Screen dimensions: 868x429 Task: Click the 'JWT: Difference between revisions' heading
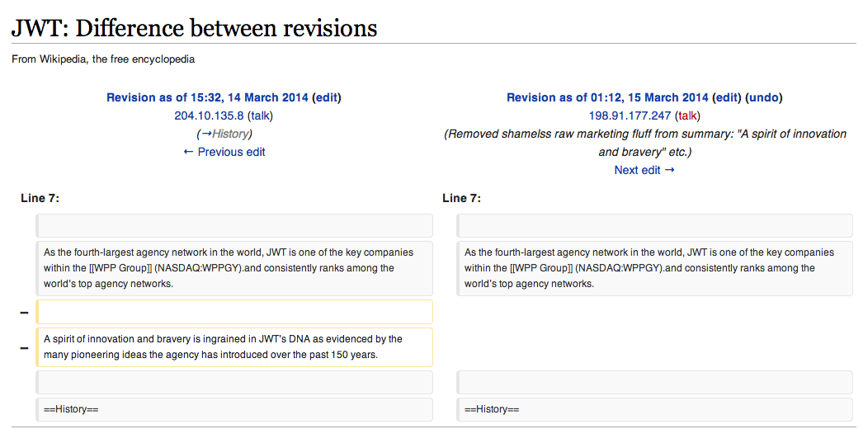(194, 28)
